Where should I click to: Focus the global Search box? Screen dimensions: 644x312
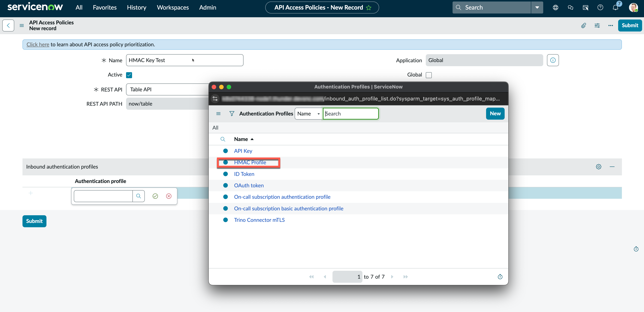492,7
